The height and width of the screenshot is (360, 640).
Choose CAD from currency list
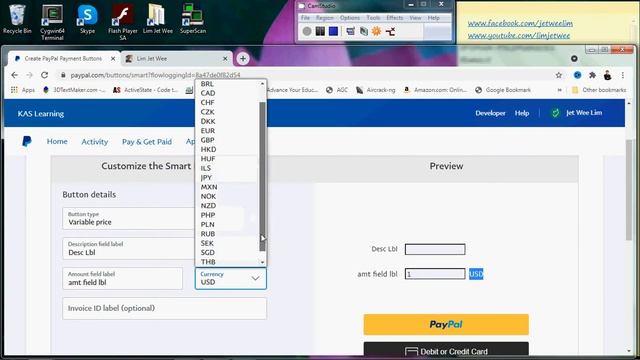(x=208, y=93)
